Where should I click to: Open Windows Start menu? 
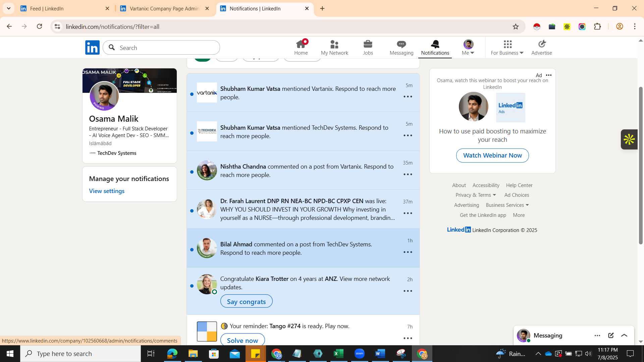pos(10,354)
